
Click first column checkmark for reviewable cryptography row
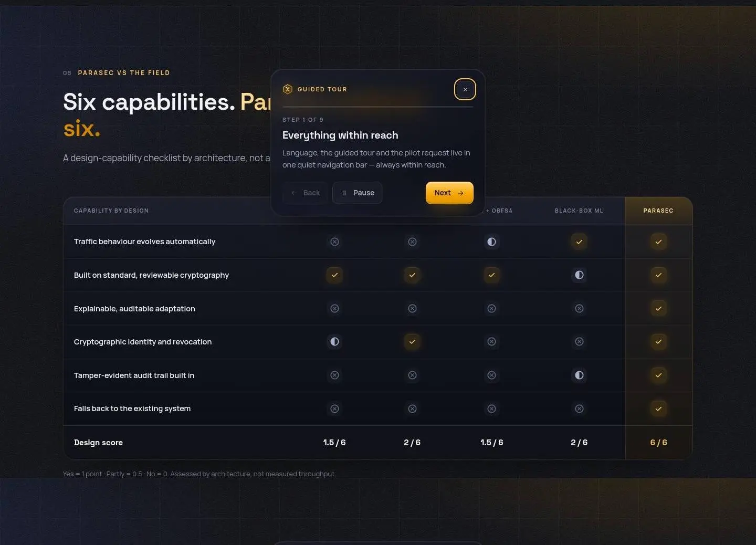(x=334, y=275)
